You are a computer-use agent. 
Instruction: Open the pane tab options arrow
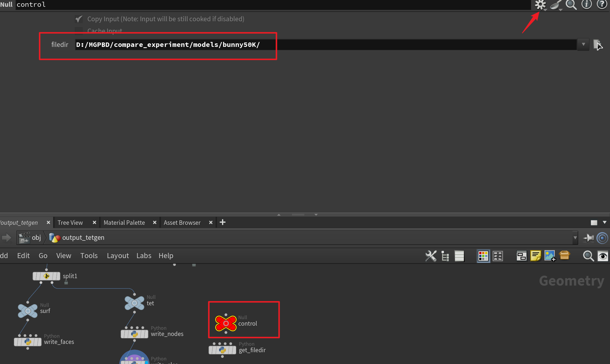pyautogui.click(x=604, y=222)
